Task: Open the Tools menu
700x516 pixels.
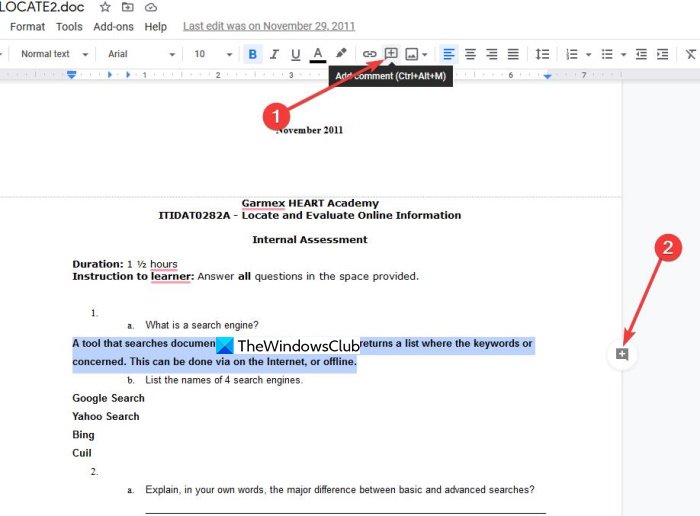Action: pyautogui.click(x=69, y=27)
